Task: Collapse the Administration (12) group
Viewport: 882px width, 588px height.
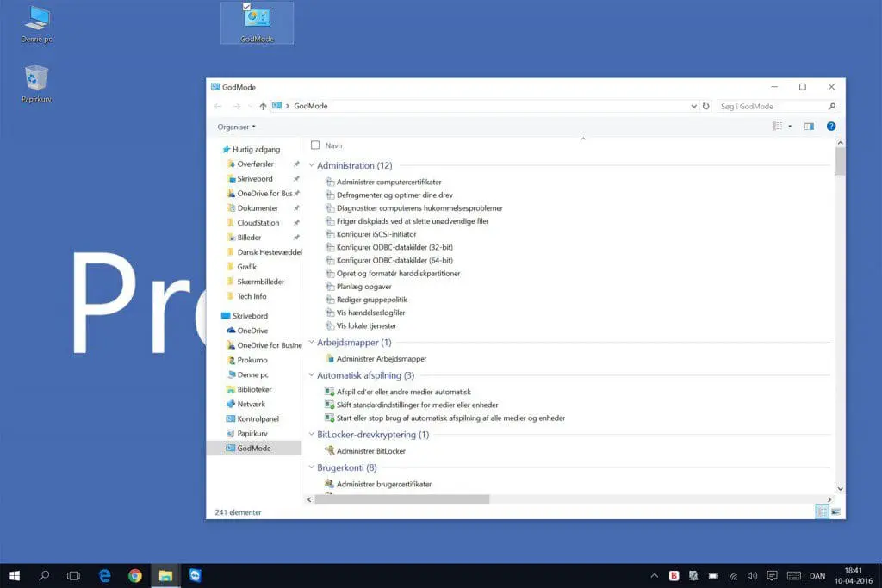Action: point(311,165)
